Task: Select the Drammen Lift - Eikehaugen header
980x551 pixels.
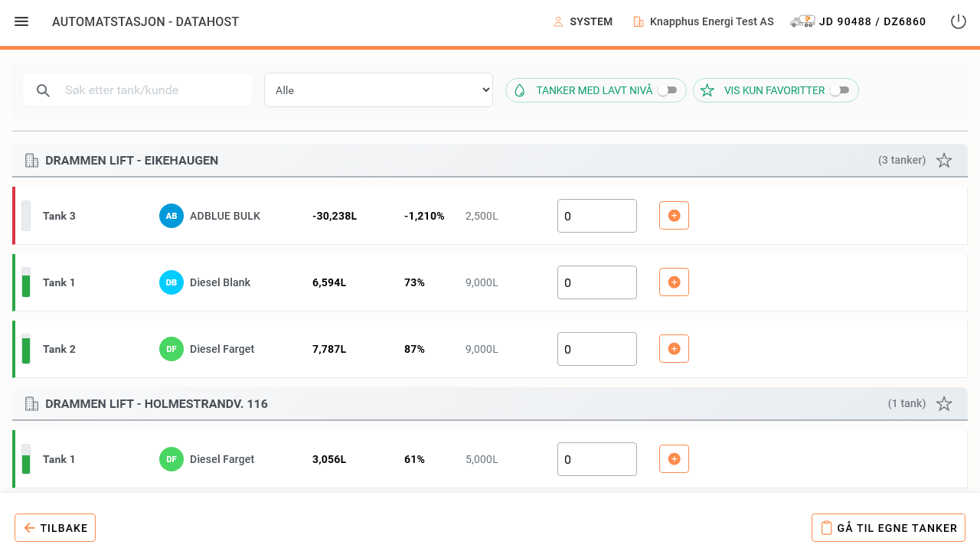Action: pos(490,161)
